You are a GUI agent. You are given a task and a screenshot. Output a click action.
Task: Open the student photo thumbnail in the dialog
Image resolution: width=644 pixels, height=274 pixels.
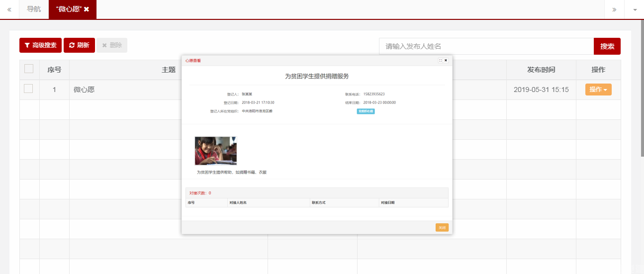[x=216, y=151]
